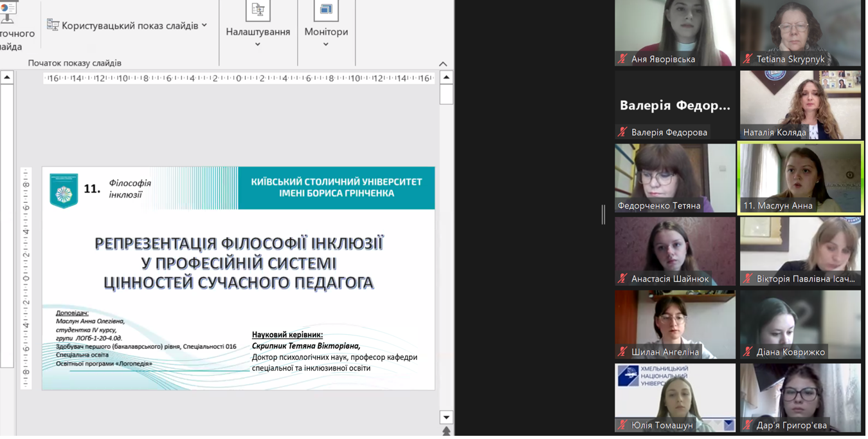The width and height of the screenshot is (868, 439).
Task: Collapse the ribbon with the up chevron
Action: [443, 64]
